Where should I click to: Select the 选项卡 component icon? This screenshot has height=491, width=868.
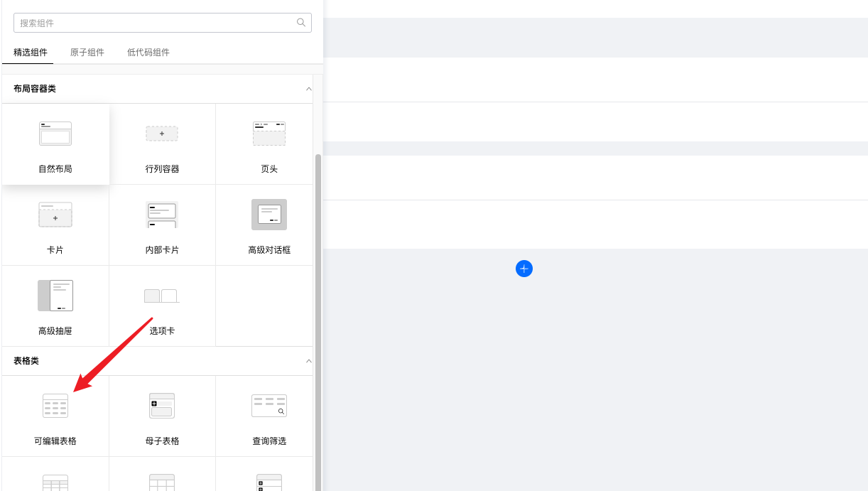162,296
